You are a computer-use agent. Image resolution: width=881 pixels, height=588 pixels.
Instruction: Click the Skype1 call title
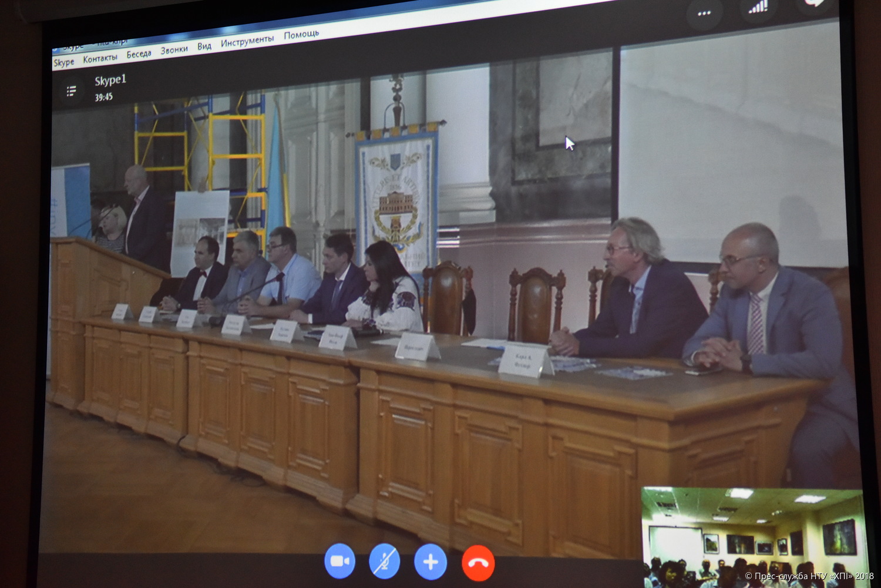[x=110, y=79]
